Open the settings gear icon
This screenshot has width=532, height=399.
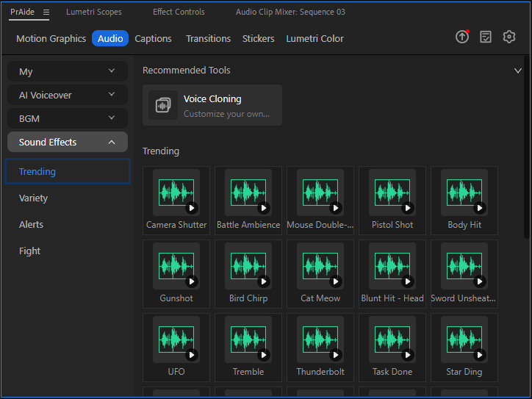[509, 37]
